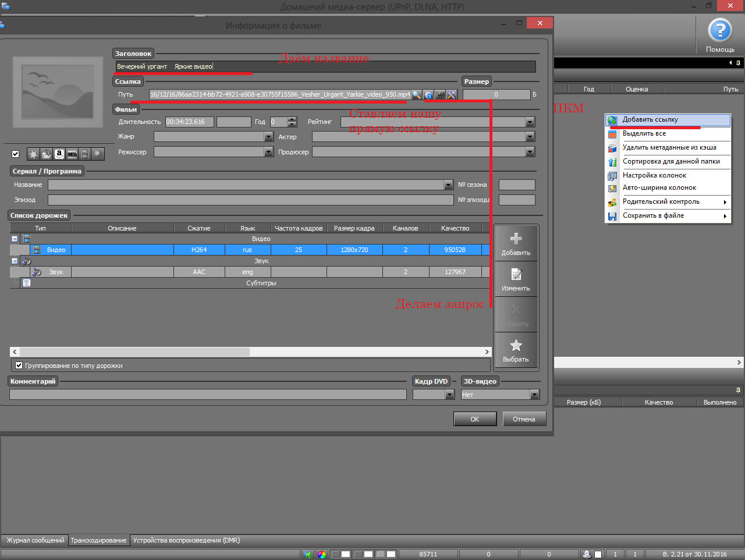
Task: Click the film strip thumbnail icon
Action: coord(85,154)
